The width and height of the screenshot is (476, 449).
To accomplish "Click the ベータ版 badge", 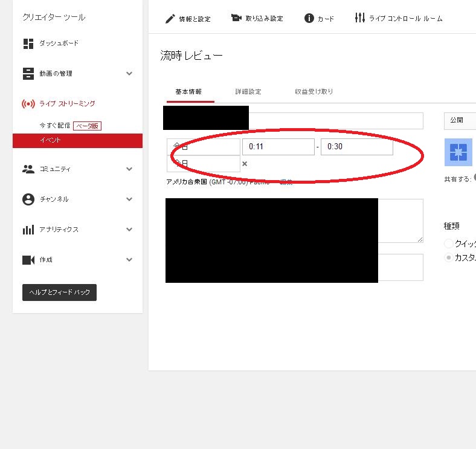I will pos(88,126).
